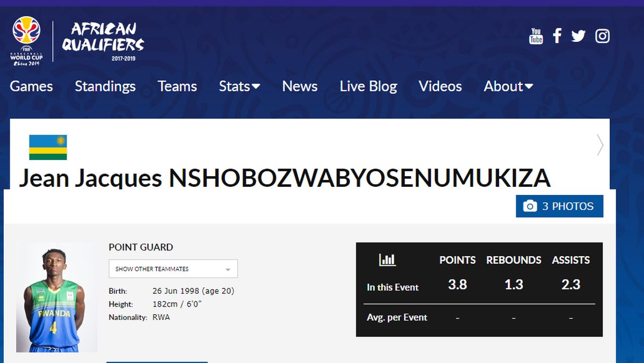The height and width of the screenshot is (363, 644).
Task: Open the News section
Action: (300, 86)
